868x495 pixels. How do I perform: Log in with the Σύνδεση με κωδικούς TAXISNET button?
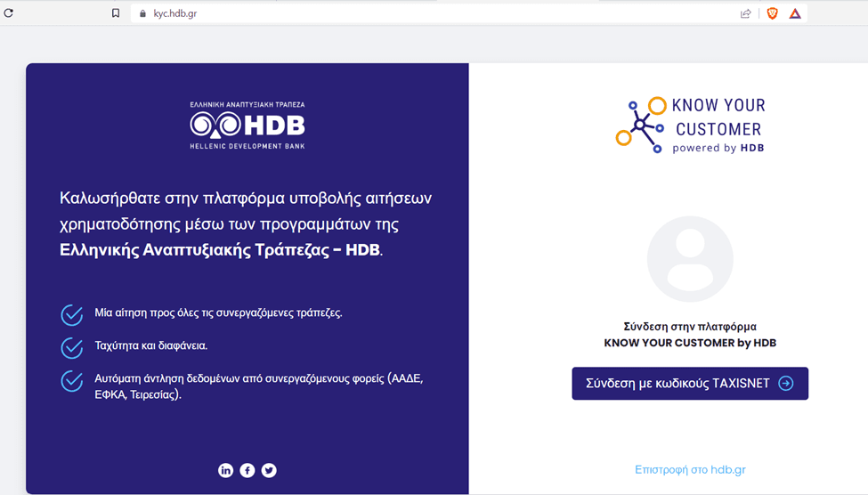point(690,383)
